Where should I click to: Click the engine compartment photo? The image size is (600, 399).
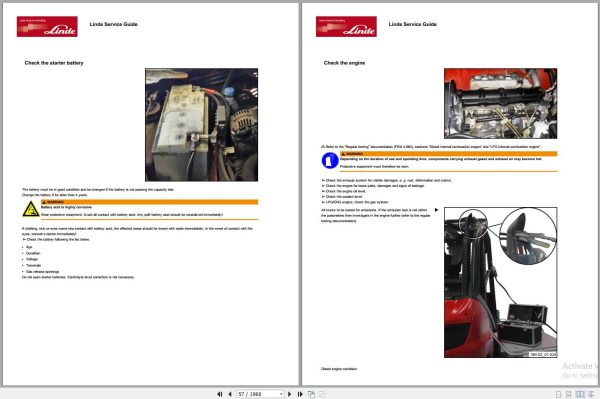[501, 103]
